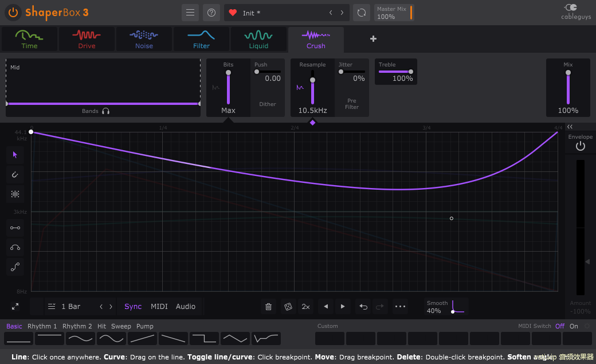Set MIDI Switch to Off
The image size is (596, 364).
tap(560, 326)
